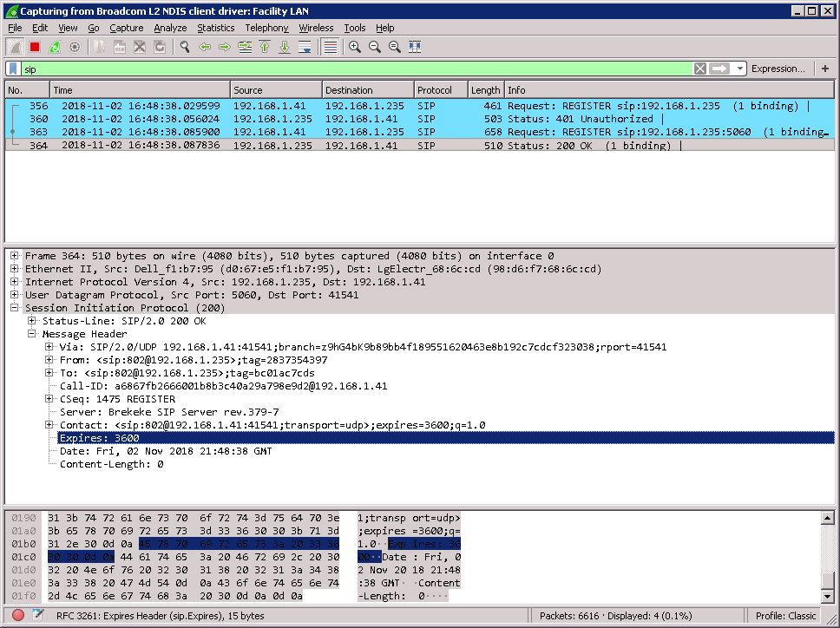The width and height of the screenshot is (840, 628).
Task: Select the Content-Length: 0 line
Action: click(x=111, y=464)
